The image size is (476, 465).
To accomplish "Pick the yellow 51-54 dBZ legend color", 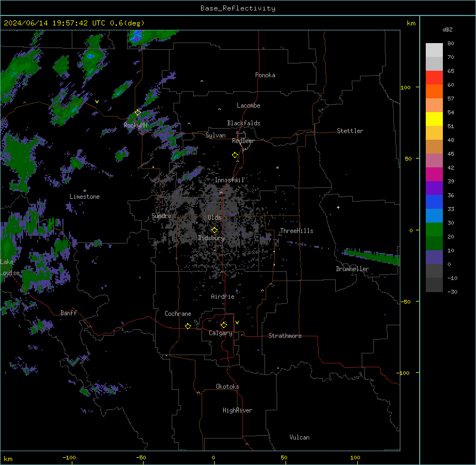I will [x=434, y=119].
